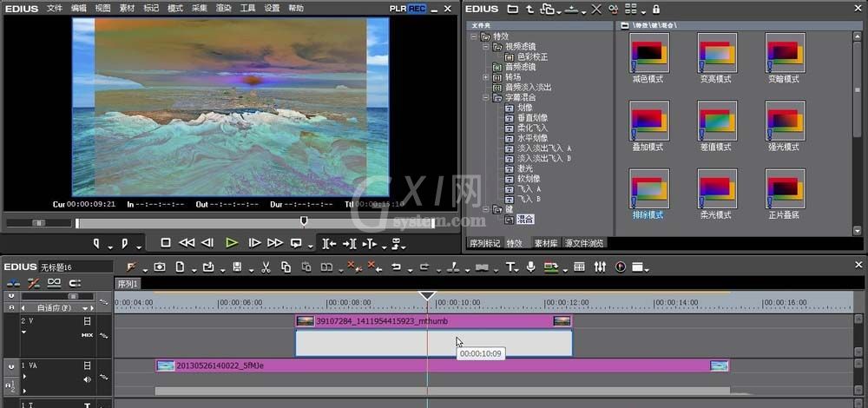Expand the 转场 folder

485,77
